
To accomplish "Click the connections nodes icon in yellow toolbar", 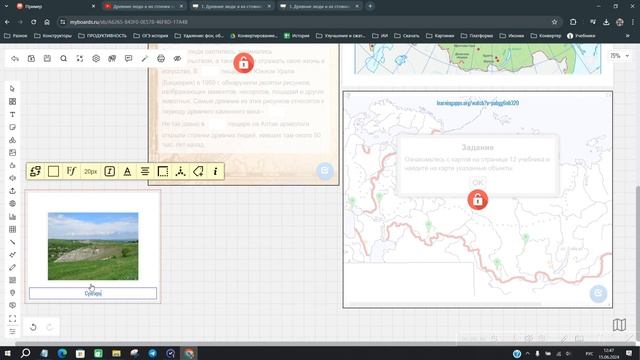I will 180,171.
